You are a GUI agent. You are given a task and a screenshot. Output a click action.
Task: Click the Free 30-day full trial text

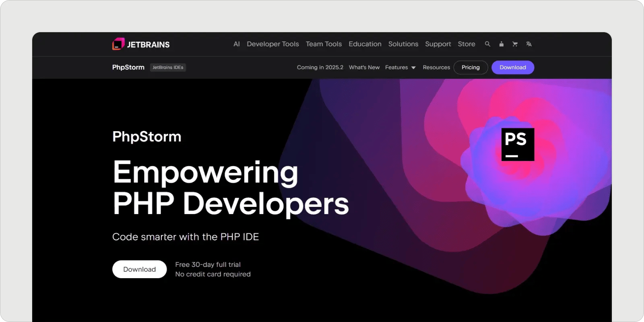(x=208, y=264)
